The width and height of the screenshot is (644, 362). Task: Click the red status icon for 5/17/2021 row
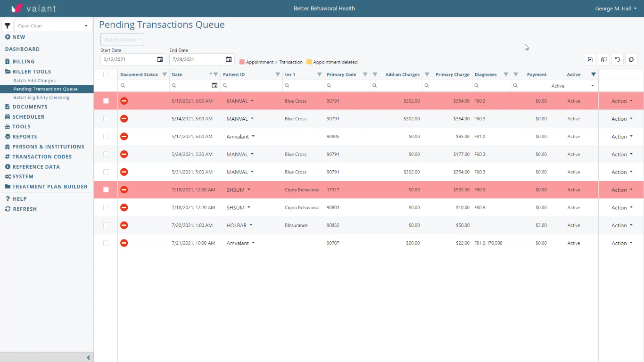[124, 136]
